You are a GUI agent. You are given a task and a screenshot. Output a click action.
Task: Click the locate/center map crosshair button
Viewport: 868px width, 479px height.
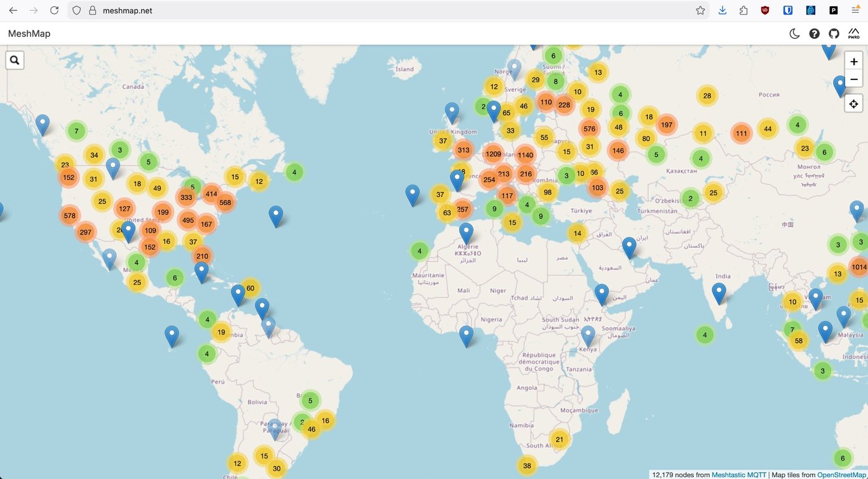coord(853,104)
